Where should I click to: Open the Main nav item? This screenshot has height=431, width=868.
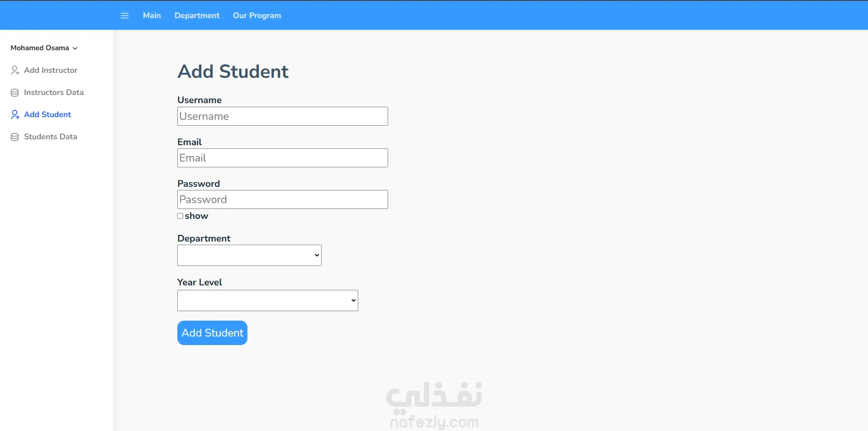point(152,15)
